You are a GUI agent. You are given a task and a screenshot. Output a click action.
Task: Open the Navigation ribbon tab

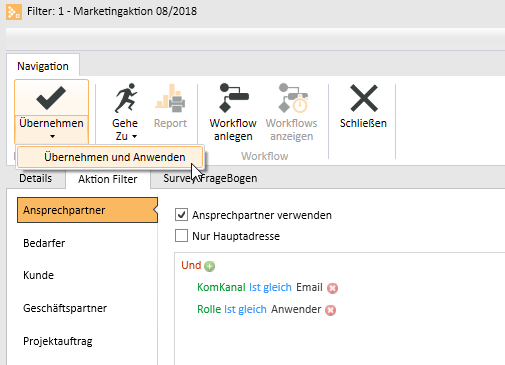click(43, 66)
